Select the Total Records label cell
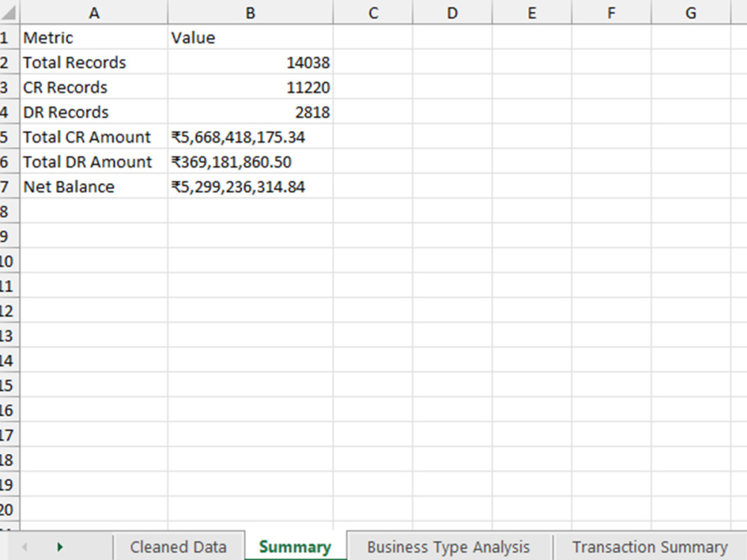The height and width of the screenshot is (560, 747). 94,62
